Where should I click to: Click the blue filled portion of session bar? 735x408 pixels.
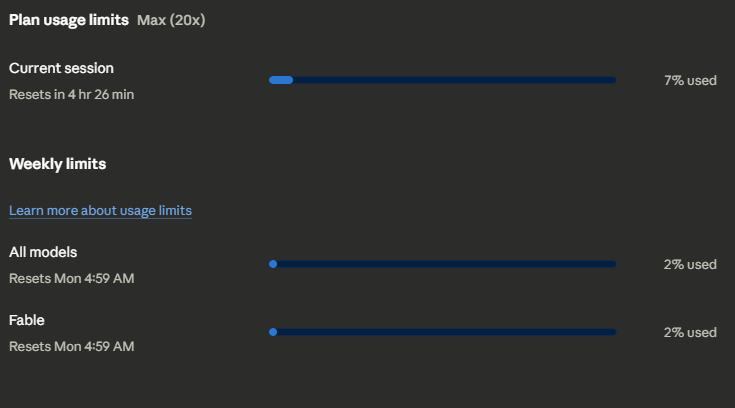(281, 80)
